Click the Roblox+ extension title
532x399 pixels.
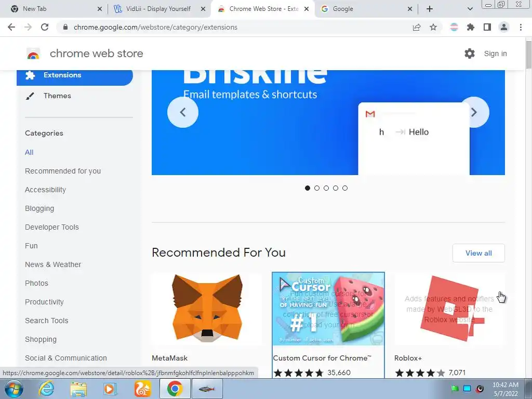tap(408, 358)
